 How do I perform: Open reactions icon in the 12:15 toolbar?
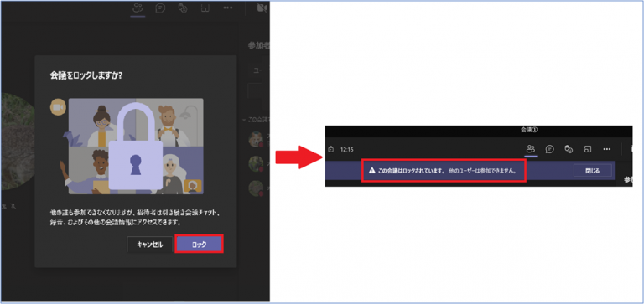point(569,149)
